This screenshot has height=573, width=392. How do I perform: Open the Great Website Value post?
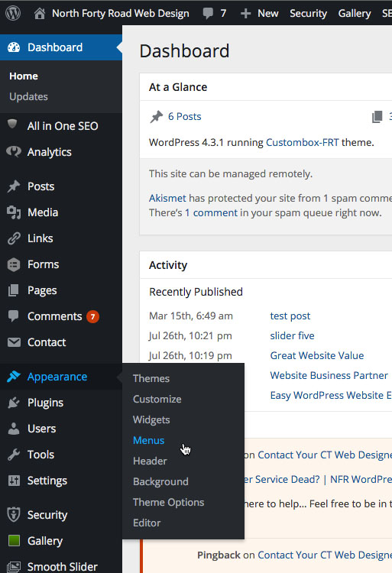(317, 355)
